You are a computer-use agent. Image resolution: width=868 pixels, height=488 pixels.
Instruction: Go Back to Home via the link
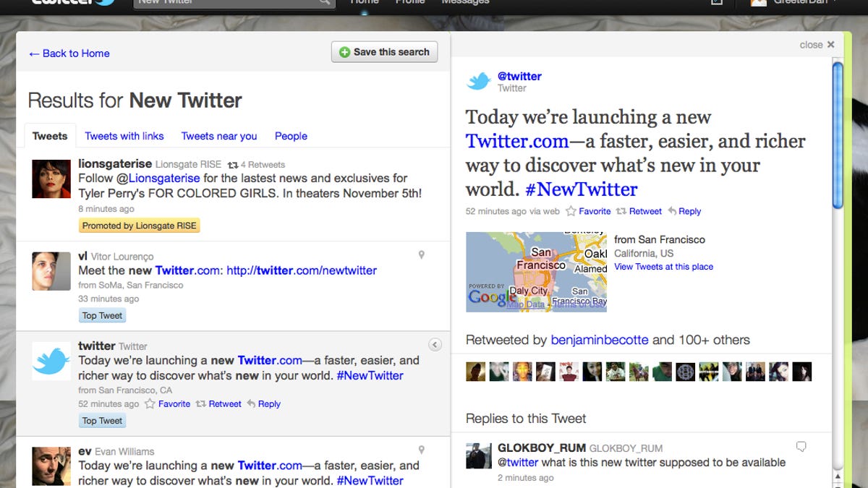pos(69,53)
